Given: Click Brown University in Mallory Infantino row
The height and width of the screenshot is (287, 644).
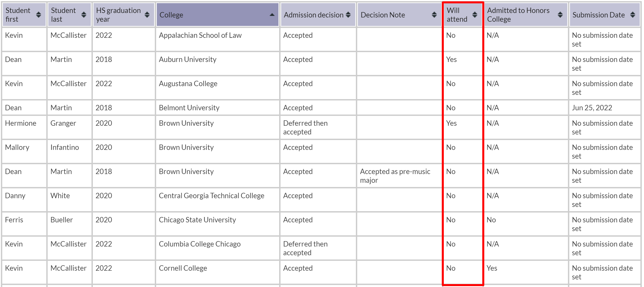Looking at the screenshot, I should (186, 147).
